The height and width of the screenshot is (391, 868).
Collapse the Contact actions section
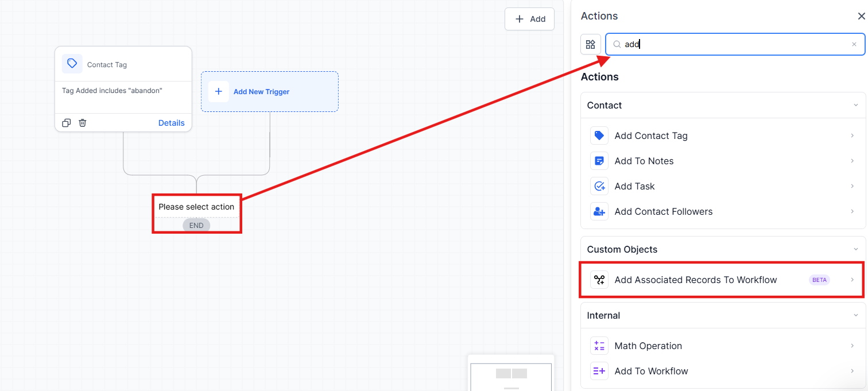pyautogui.click(x=856, y=106)
